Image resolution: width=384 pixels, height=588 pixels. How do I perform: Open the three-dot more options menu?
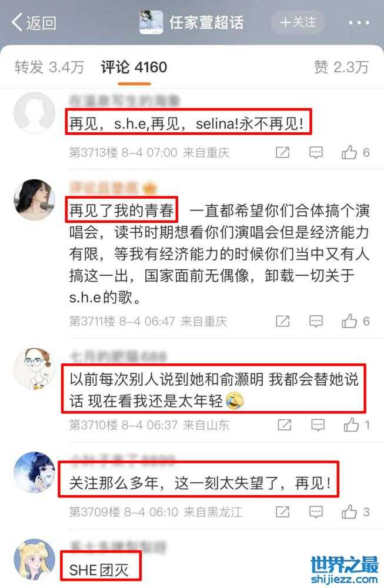(x=359, y=23)
